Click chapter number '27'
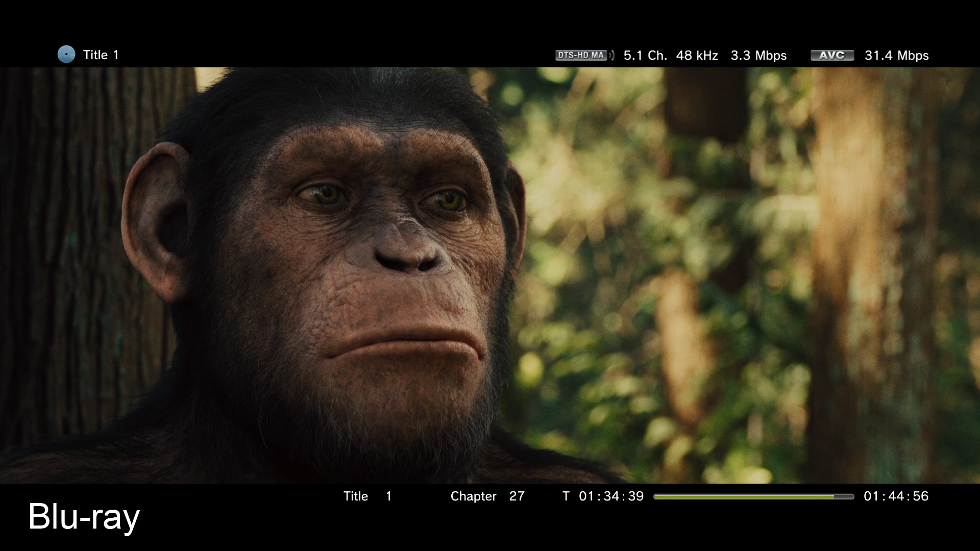This screenshot has width=980, height=551. (x=517, y=496)
